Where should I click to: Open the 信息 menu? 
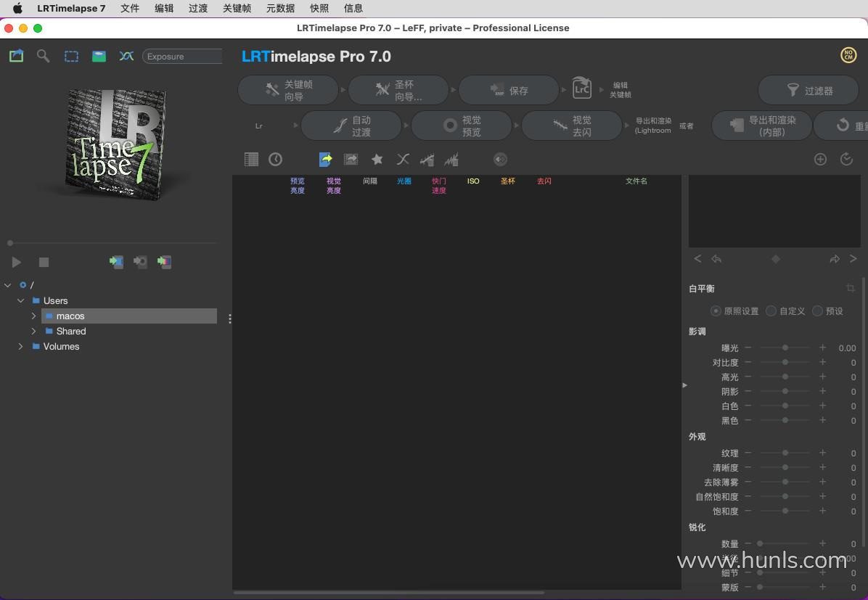pos(353,8)
